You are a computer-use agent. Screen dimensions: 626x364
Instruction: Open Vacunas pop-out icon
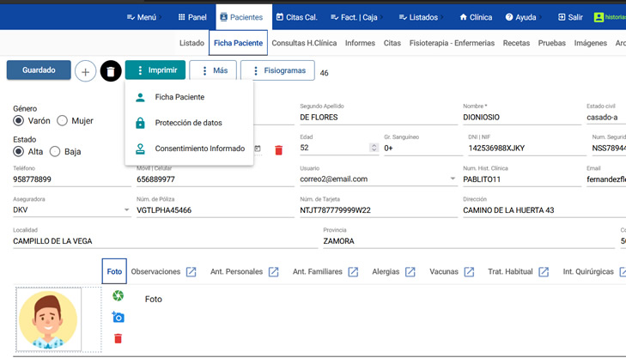point(469,272)
